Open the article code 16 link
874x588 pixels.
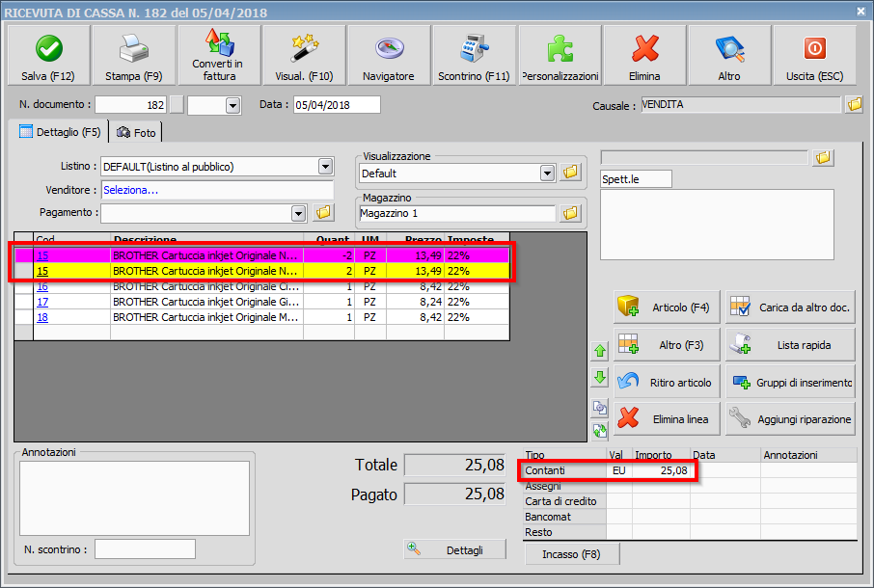(42, 286)
